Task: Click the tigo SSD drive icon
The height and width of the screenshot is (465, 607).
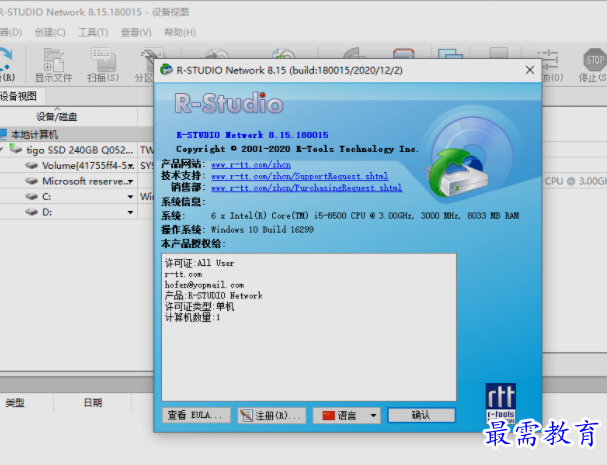Action: tap(16, 149)
